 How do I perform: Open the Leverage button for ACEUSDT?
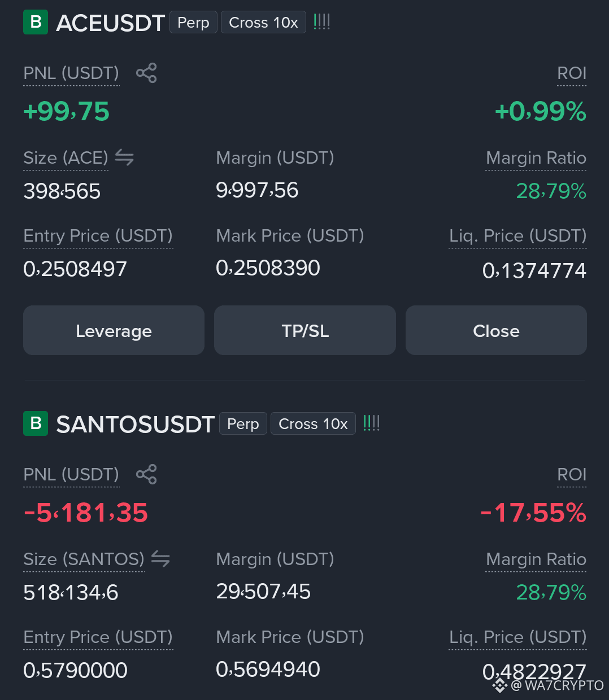(114, 330)
